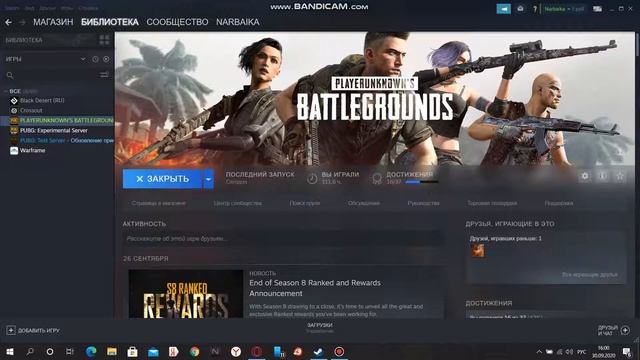Screen dimensions: 640x360
Task: Click the achievements progress bar
Action: click(422, 182)
